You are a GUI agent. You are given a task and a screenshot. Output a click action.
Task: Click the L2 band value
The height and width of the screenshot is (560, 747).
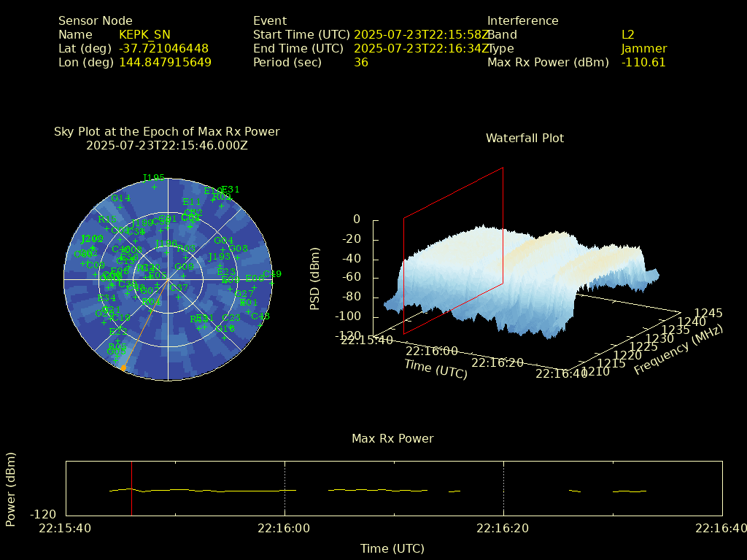point(627,34)
